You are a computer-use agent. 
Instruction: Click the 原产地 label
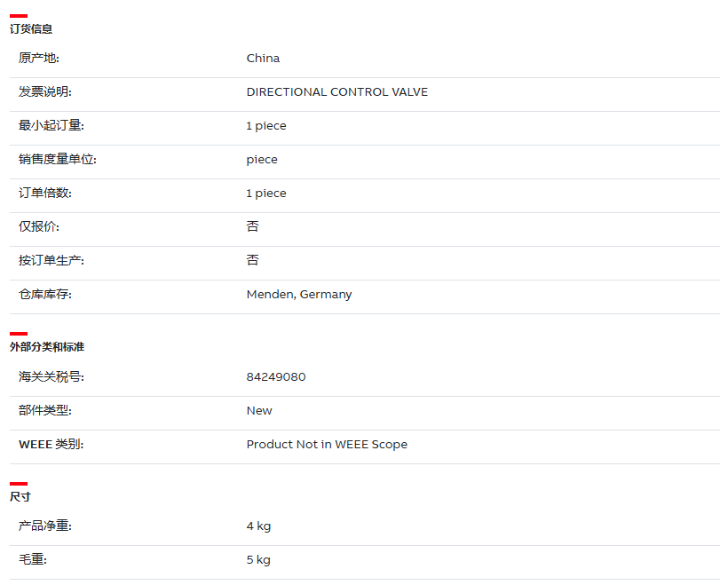(38, 58)
